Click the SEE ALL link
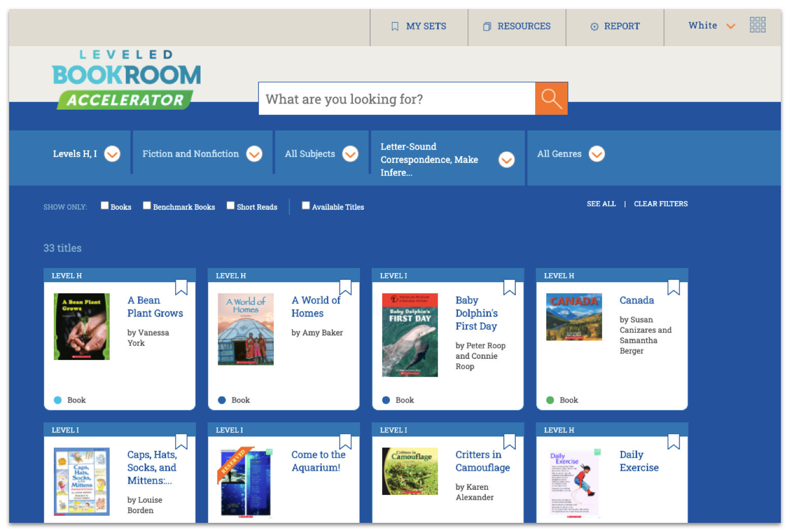This screenshot has width=790, height=532. coord(601,204)
